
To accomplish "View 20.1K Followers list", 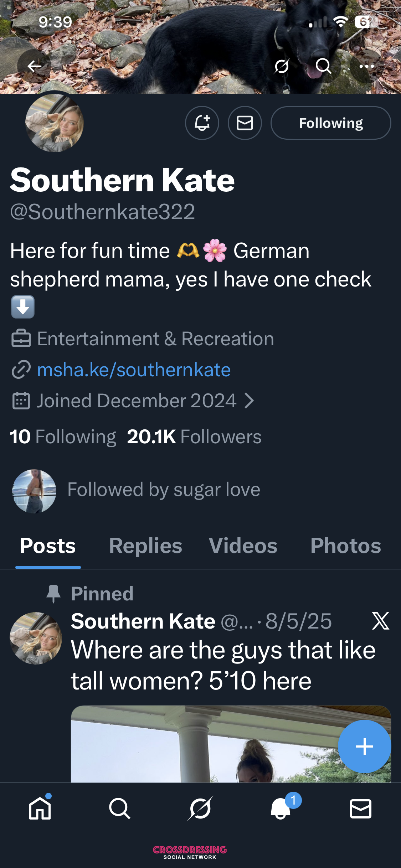I will [194, 436].
